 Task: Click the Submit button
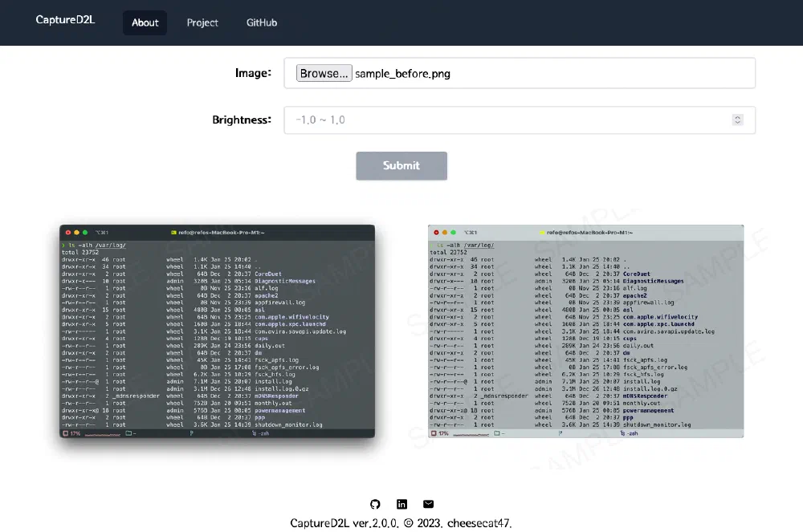(401, 165)
